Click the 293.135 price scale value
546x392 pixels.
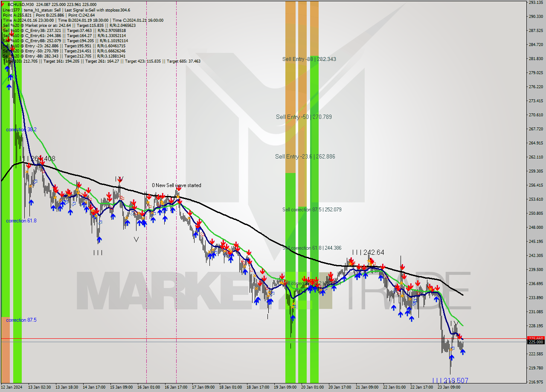536,2
